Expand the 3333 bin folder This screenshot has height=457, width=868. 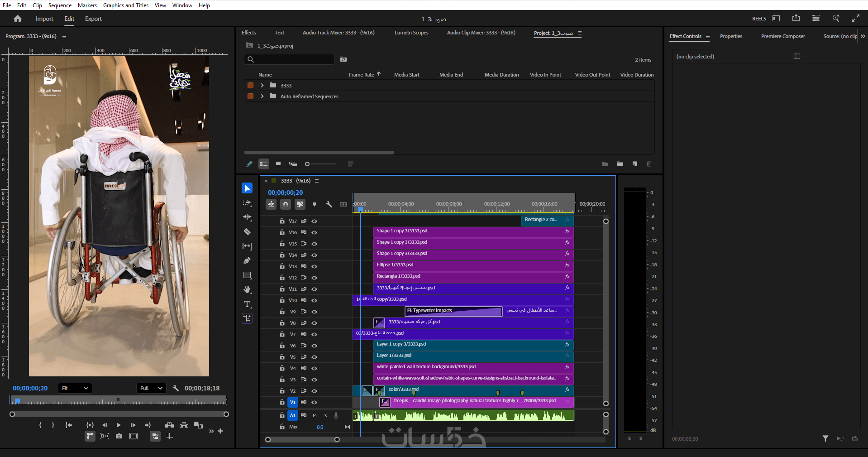coord(262,86)
